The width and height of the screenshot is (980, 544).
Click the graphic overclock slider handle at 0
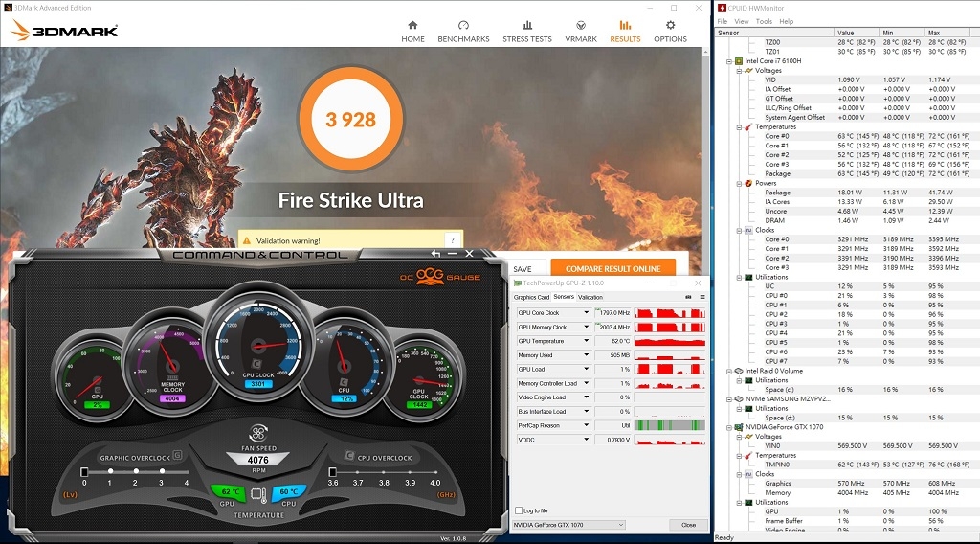pyautogui.click(x=84, y=471)
